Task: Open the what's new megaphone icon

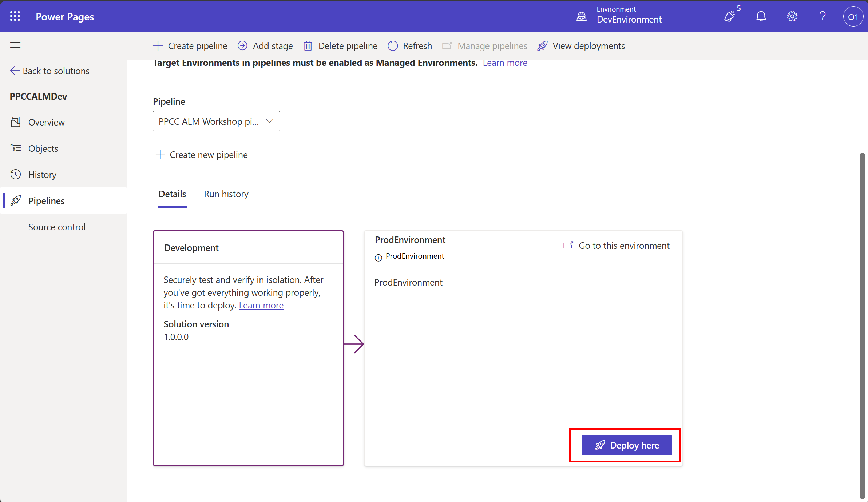Action: coord(730,16)
